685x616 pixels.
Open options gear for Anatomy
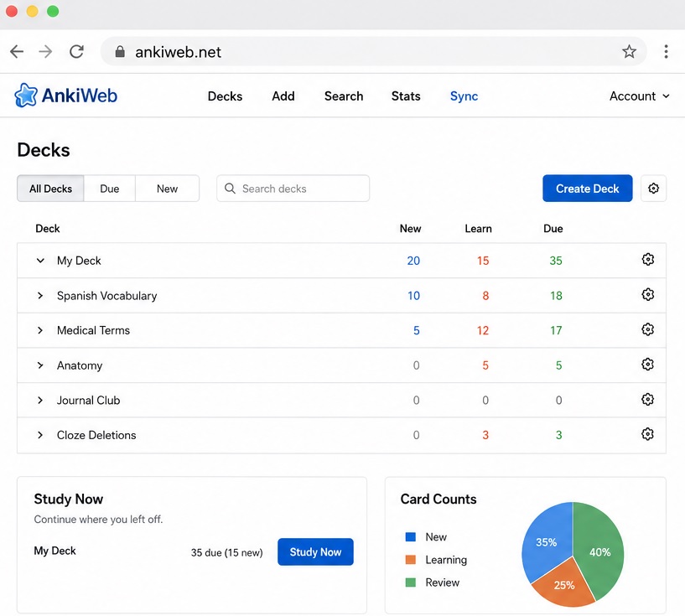[648, 364]
